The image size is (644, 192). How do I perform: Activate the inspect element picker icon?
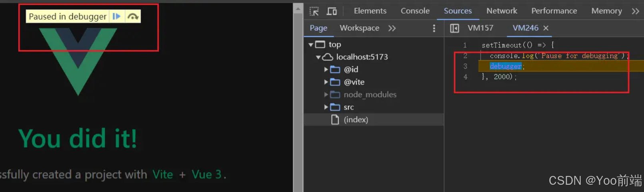[314, 11]
